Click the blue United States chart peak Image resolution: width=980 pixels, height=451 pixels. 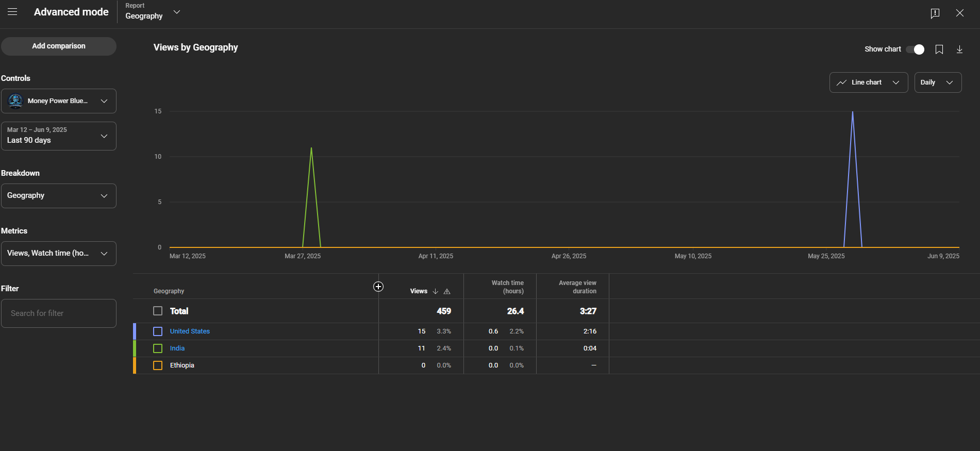pos(853,112)
